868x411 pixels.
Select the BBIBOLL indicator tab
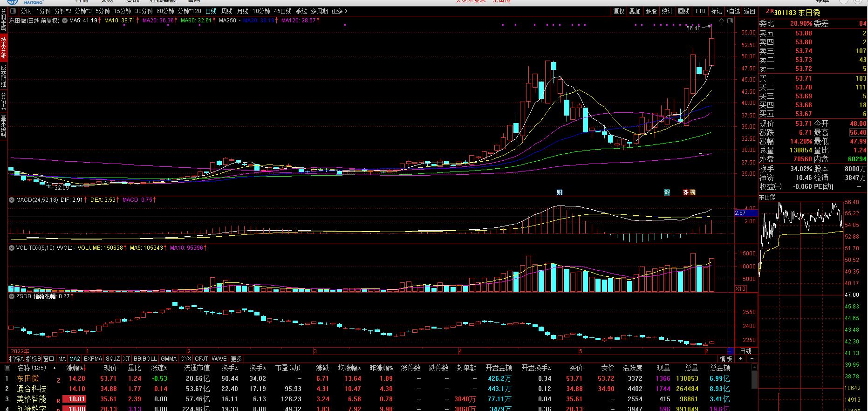click(145, 359)
